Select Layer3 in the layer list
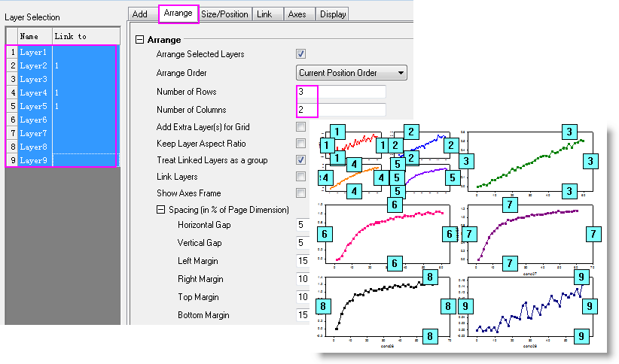Screen dimensions: 619x364 click(34, 80)
